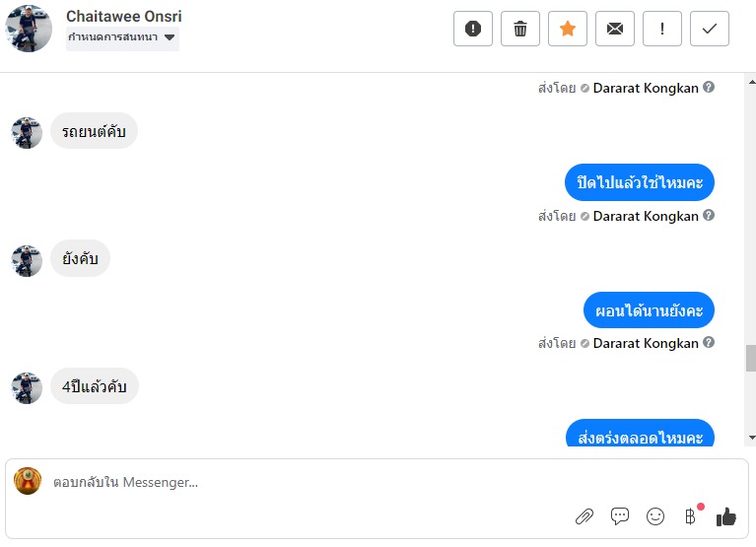This screenshot has width=756, height=547.
Task: Click the page avatar beside reply box
Action: click(28, 481)
